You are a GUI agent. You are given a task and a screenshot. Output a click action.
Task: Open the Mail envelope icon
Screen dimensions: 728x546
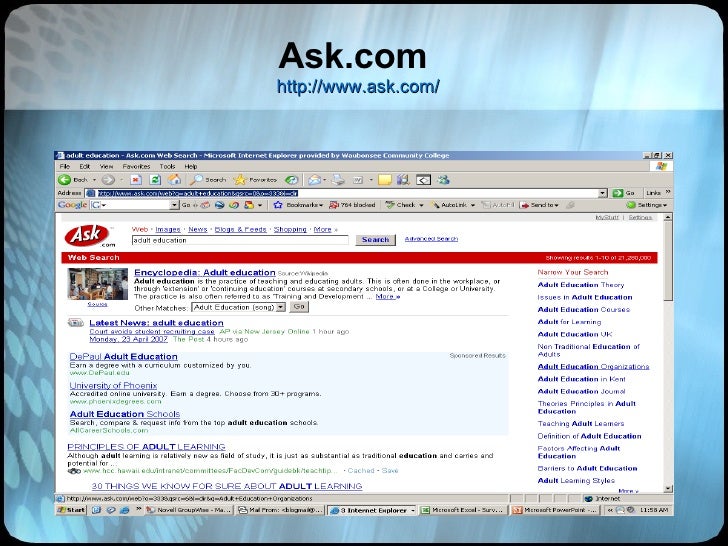click(x=314, y=180)
